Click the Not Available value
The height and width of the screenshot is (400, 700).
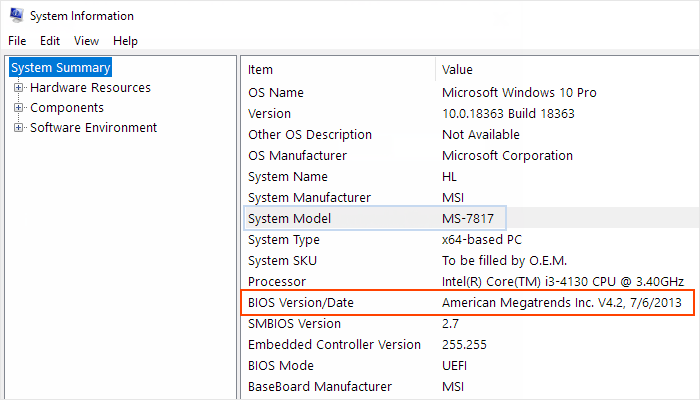click(x=481, y=134)
